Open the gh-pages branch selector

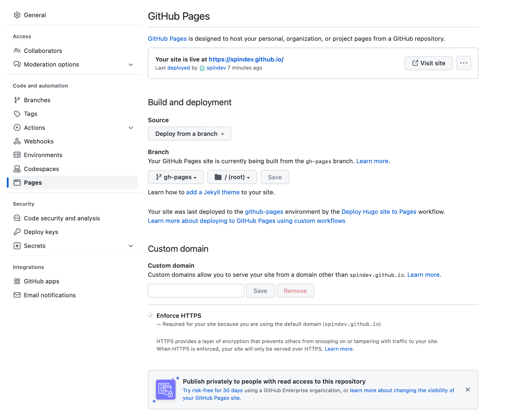coord(176,177)
